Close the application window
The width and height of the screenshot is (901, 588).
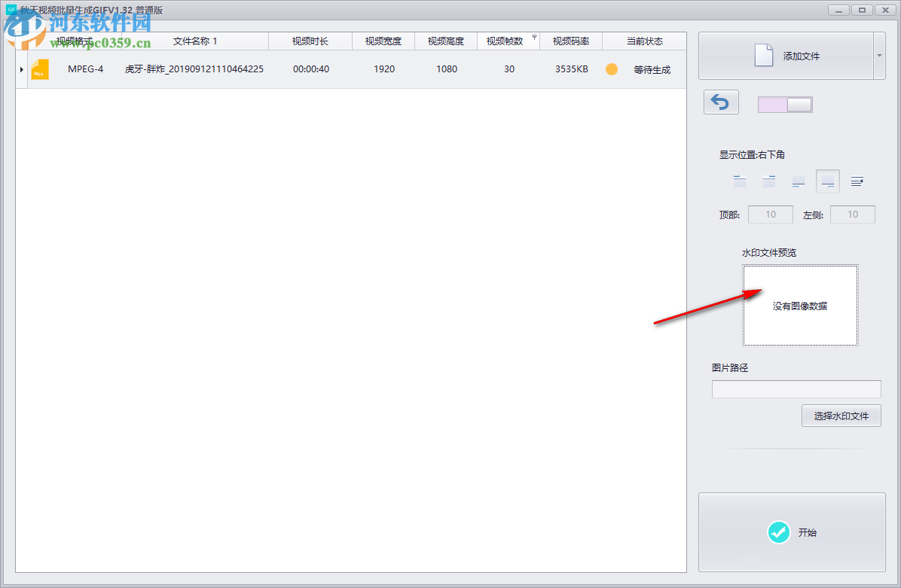tap(885, 11)
